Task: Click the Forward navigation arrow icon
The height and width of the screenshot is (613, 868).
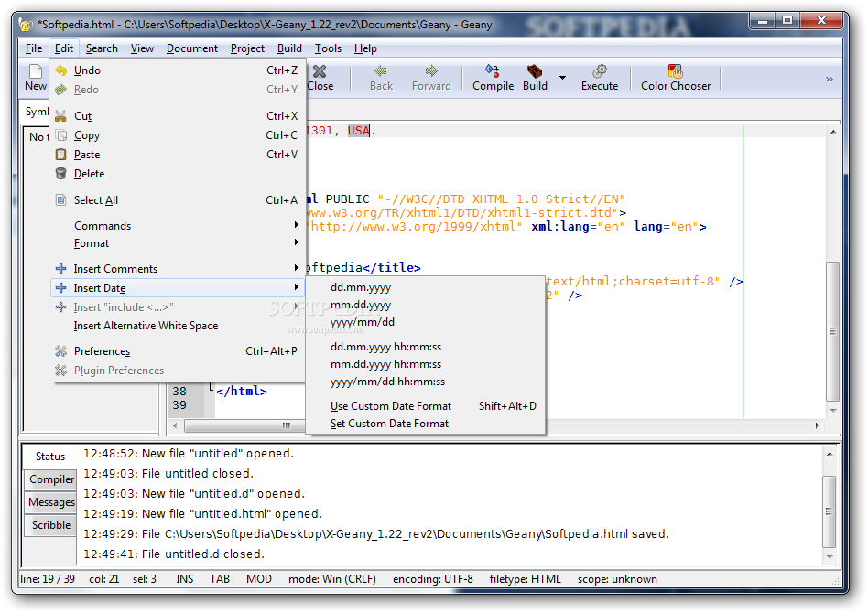Action: pos(431,70)
